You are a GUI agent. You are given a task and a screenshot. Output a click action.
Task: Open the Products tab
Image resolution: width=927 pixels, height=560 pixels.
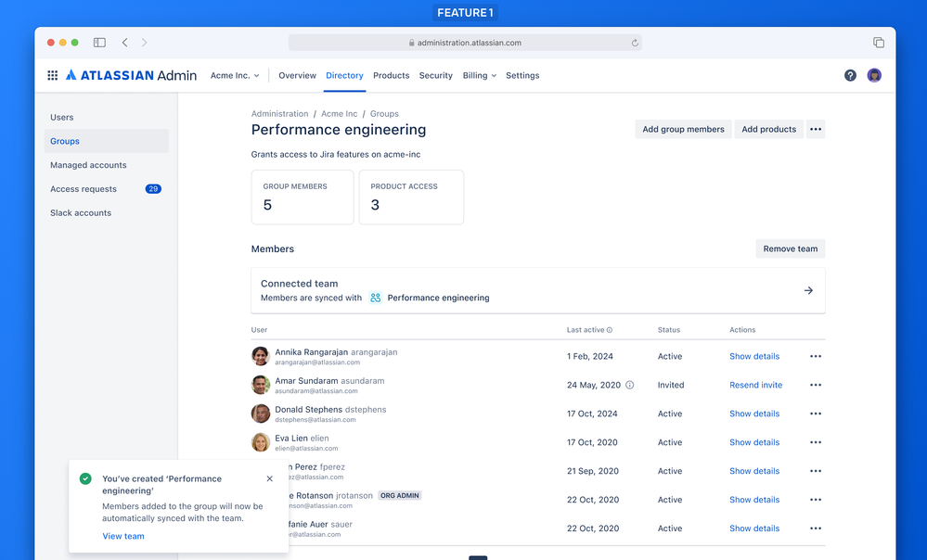tap(392, 76)
